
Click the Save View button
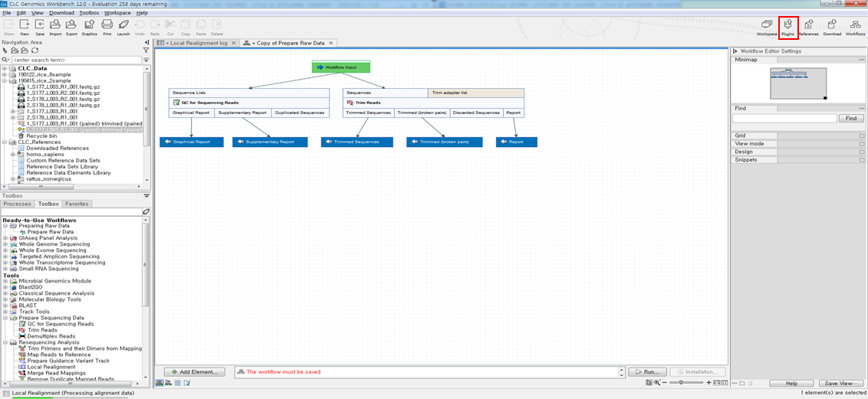[x=840, y=384]
